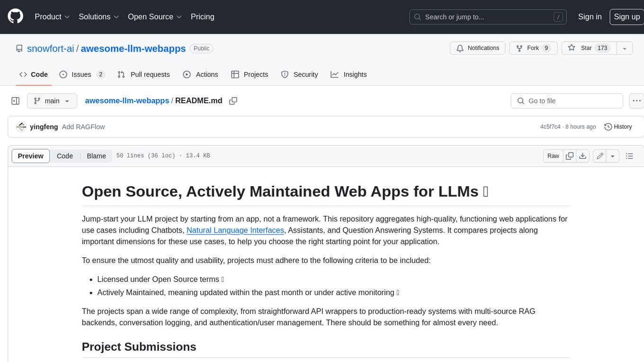This screenshot has height=362, width=644.
Task: Open the awesome-llm-webapps repository link
Action: pyautogui.click(x=134, y=48)
